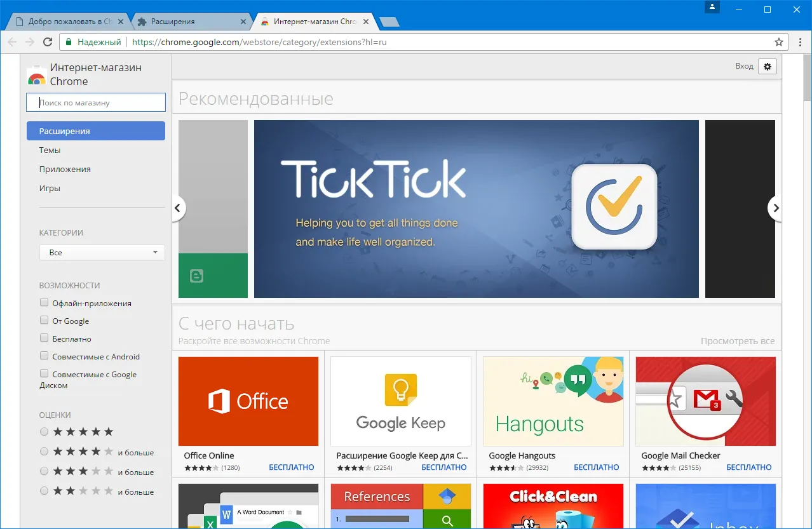Screen dimensions: 812x529
Task: Select two stars и больше rating
Action: click(x=44, y=491)
